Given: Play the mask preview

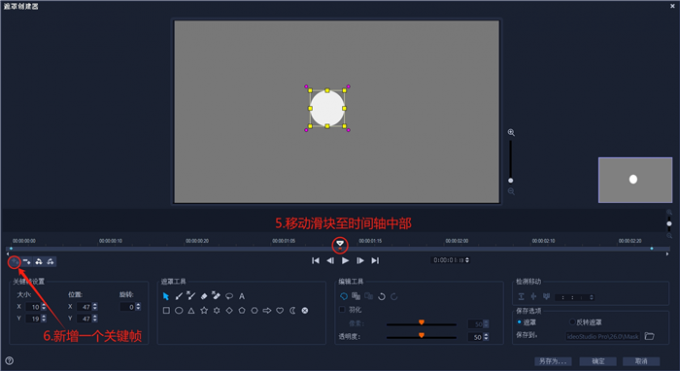Looking at the screenshot, I should pyautogui.click(x=345, y=261).
